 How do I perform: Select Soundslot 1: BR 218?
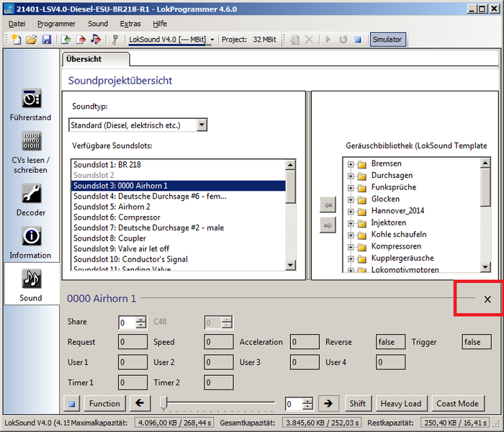coord(178,165)
